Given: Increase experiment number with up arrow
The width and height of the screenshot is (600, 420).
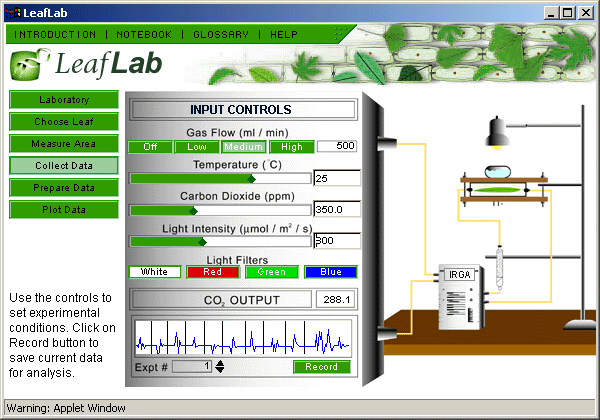Looking at the screenshot, I should pos(220,362).
